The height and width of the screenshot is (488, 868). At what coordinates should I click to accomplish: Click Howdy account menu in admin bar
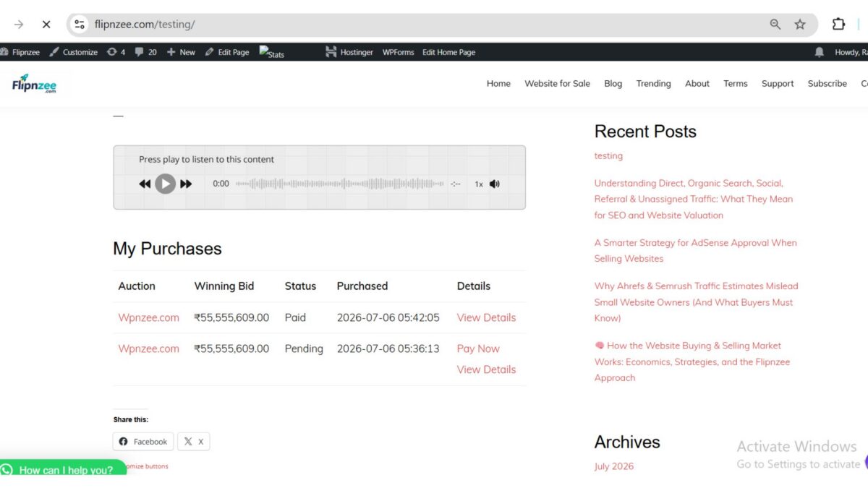click(851, 52)
